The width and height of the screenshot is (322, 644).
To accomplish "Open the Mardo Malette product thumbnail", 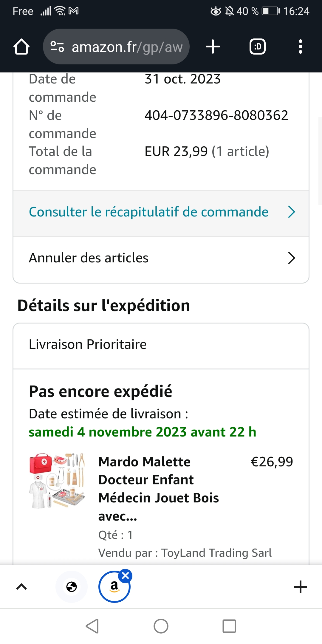I will coord(57,481).
